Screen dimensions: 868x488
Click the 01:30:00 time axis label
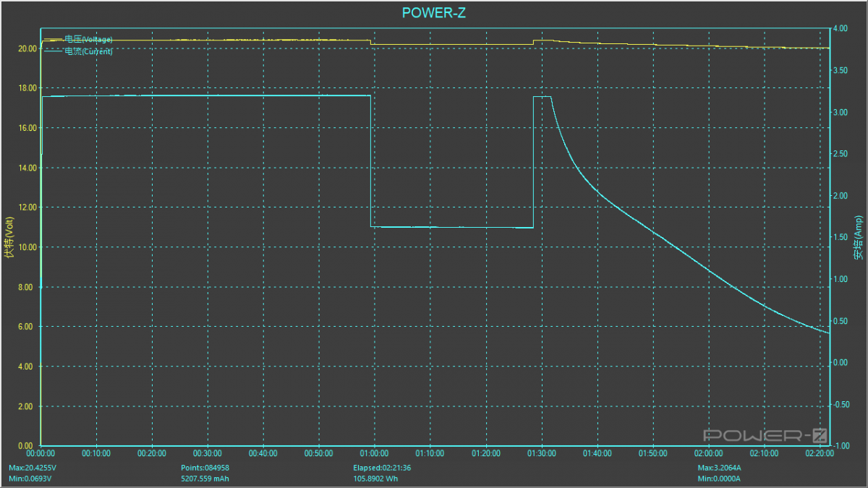(x=542, y=454)
